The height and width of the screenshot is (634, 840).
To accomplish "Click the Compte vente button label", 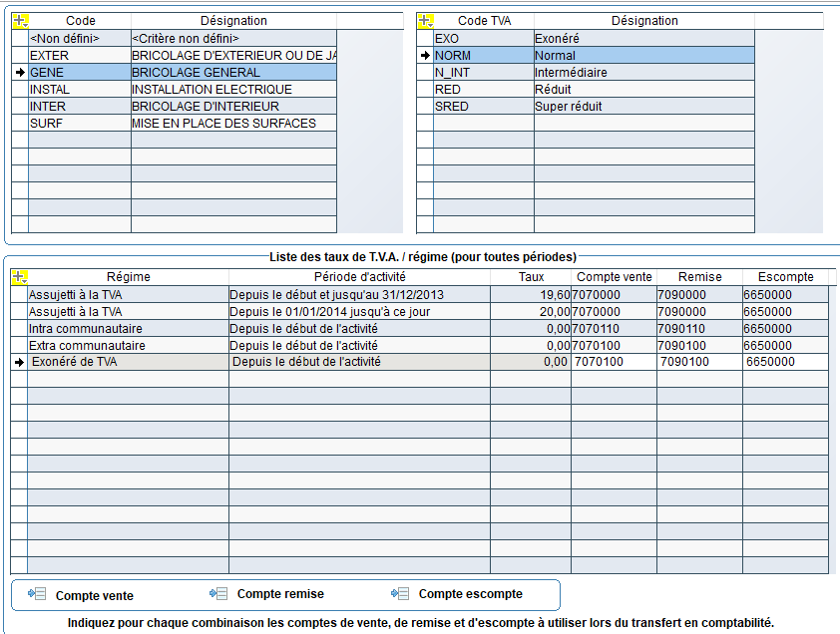I will click(x=95, y=595).
